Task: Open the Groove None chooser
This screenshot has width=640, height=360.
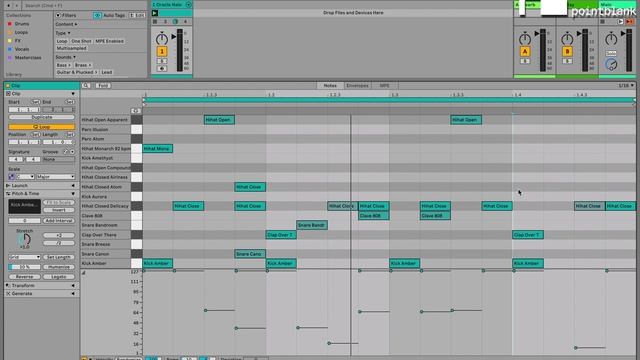Action: pos(59,159)
